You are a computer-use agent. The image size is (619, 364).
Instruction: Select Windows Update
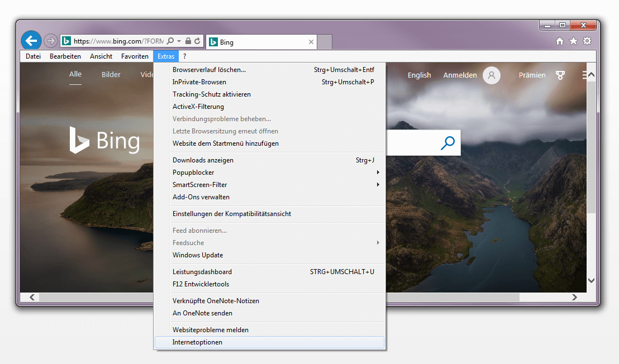click(x=270, y=255)
